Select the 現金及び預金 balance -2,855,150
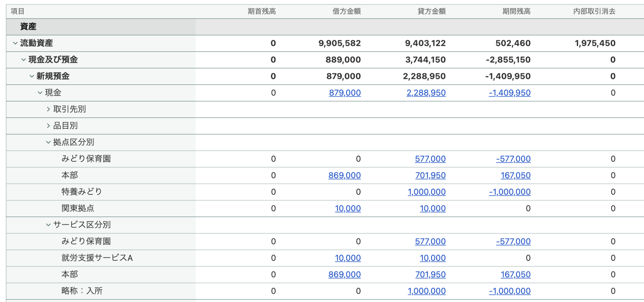The image size is (644, 302). (508, 60)
